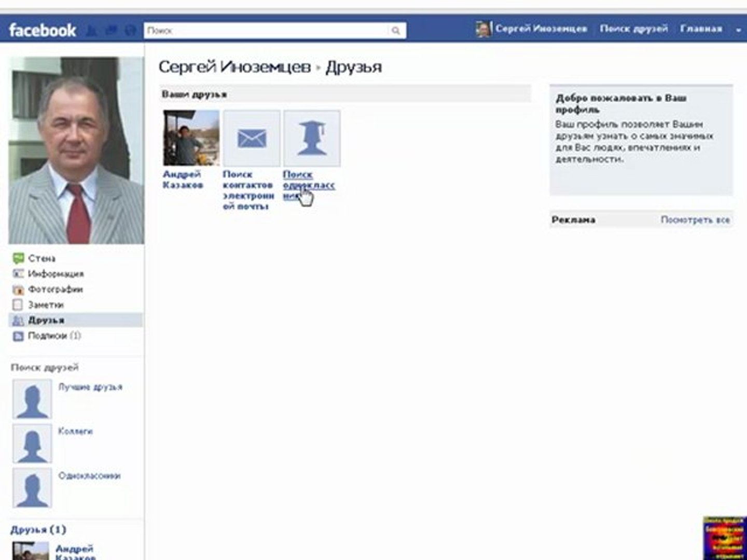Click Сергей Иноземцев in page title breadcrumb
This screenshot has width=747, height=560.
tap(234, 67)
